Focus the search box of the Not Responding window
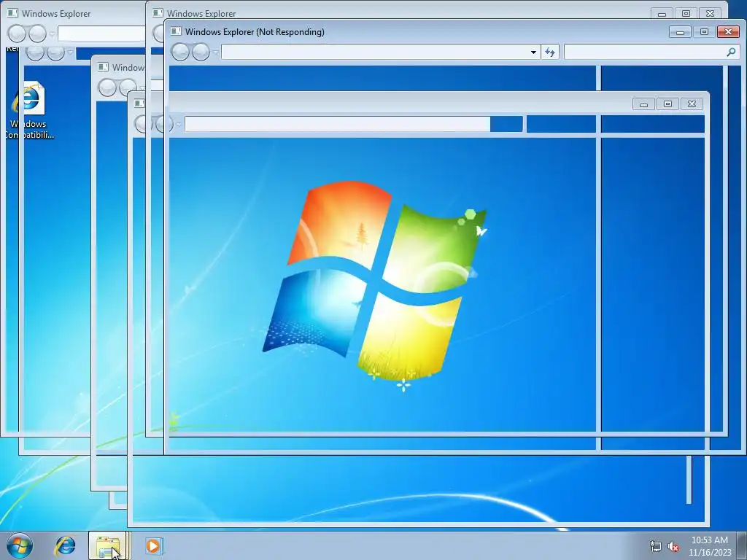The height and width of the screenshot is (560, 747). [x=651, y=52]
